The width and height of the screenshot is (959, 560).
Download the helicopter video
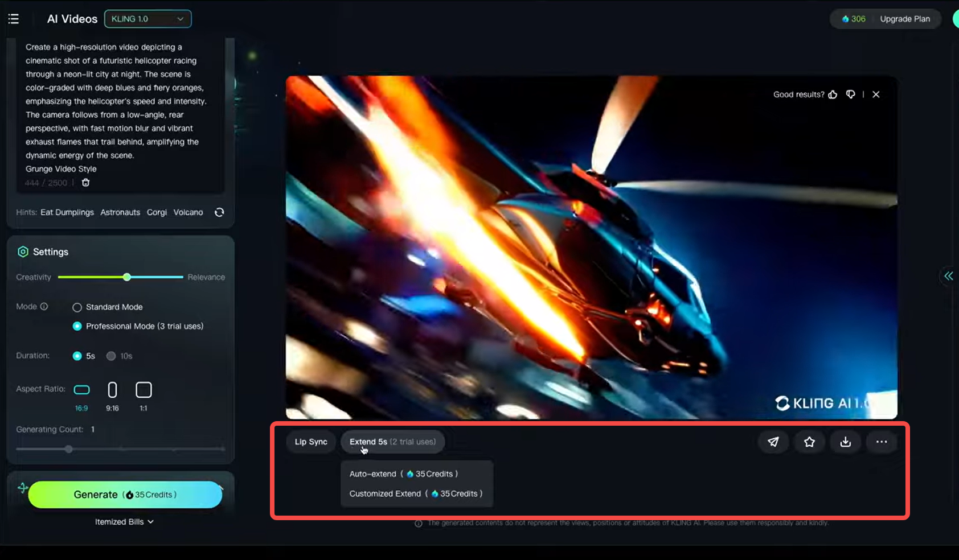coord(845,442)
